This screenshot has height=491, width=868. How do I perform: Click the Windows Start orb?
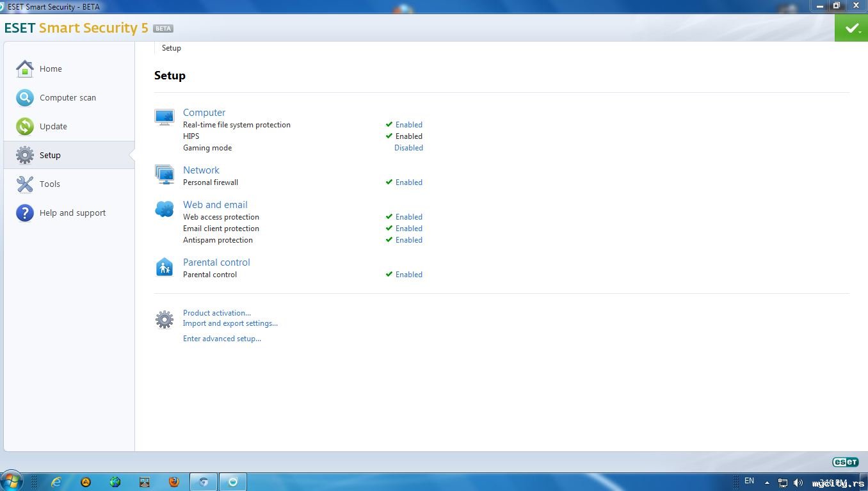[12, 481]
